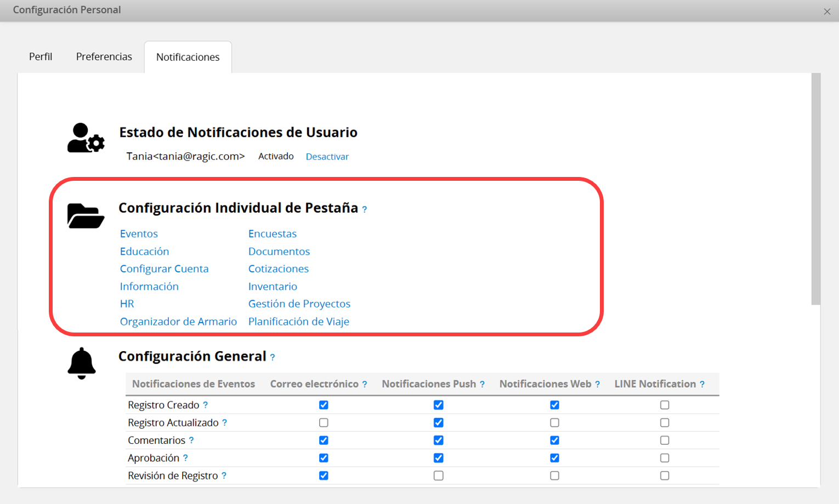Click help icon beside LINE Notification header

(702, 385)
